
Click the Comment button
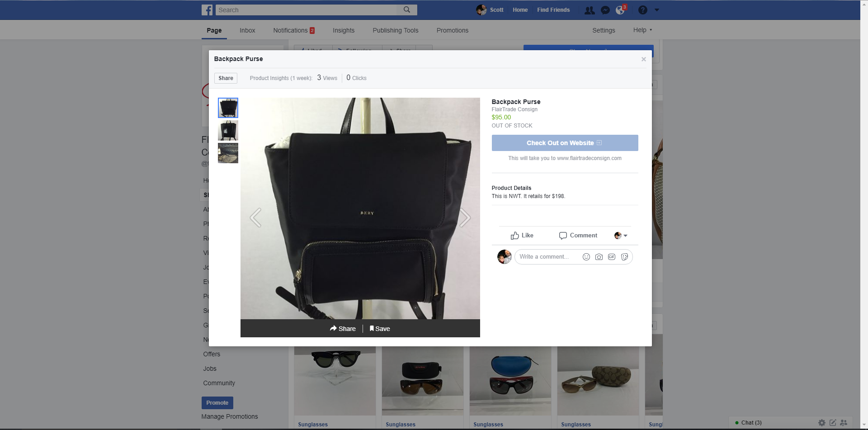578,236
